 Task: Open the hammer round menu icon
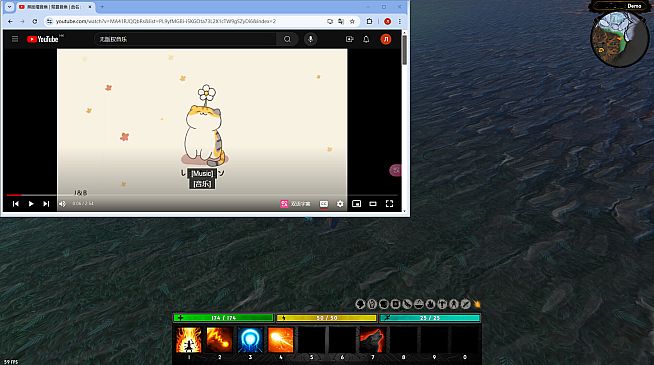pos(442,304)
